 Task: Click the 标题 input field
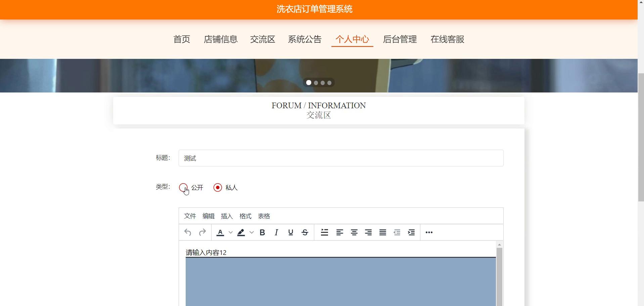click(x=341, y=158)
